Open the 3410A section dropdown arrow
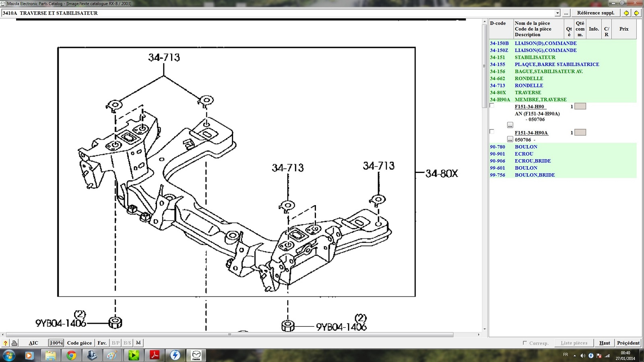 (x=557, y=13)
